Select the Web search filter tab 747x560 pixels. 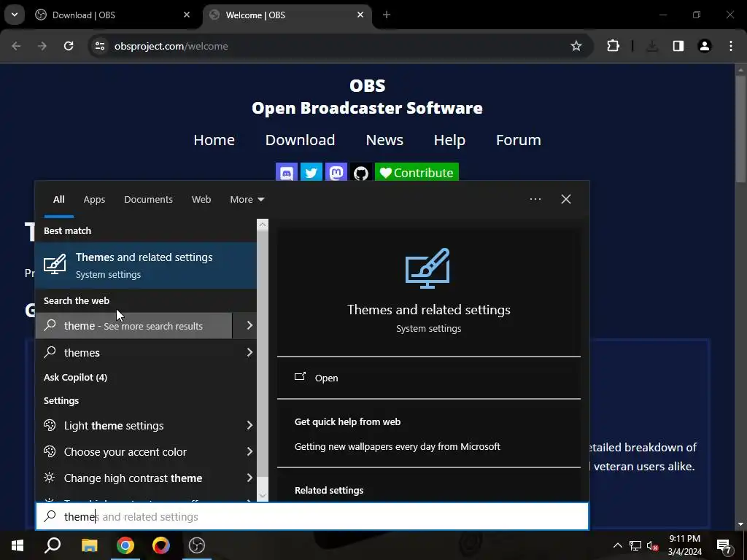click(201, 200)
